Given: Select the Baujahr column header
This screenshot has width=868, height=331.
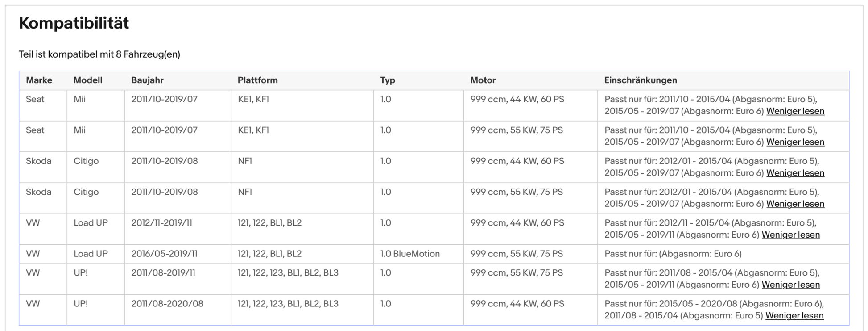Looking at the screenshot, I should coord(147,80).
